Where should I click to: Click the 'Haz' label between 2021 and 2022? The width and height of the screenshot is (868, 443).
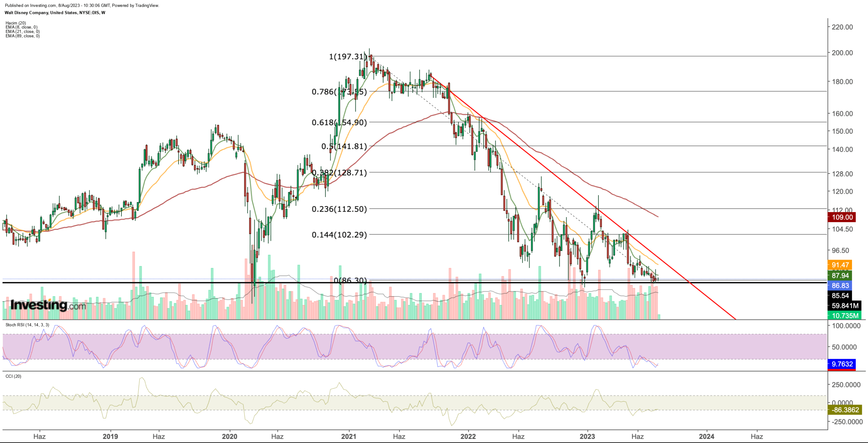(x=399, y=437)
